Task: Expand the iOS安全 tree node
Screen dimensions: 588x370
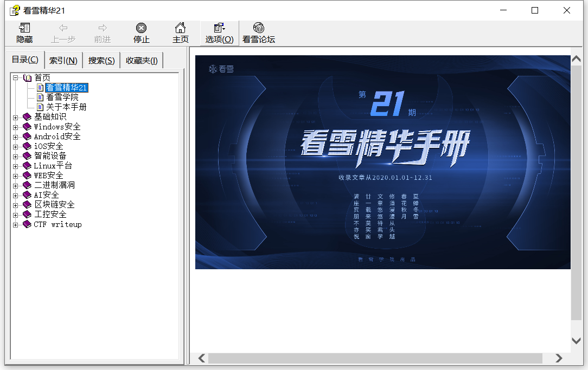Action: click(x=15, y=147)
